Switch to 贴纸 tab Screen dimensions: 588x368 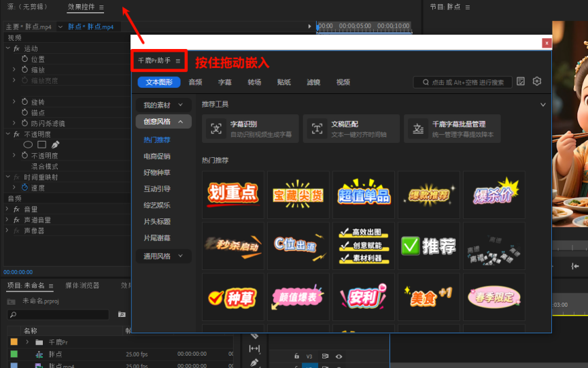(284, 82)
